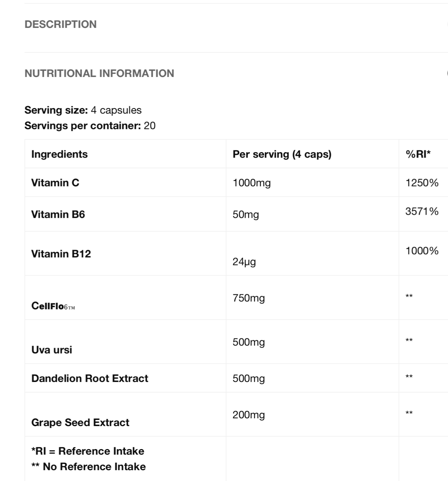
Task: Click the Serving size 4 capsules text
Action: pyautogui.click(x=83, y=110)
